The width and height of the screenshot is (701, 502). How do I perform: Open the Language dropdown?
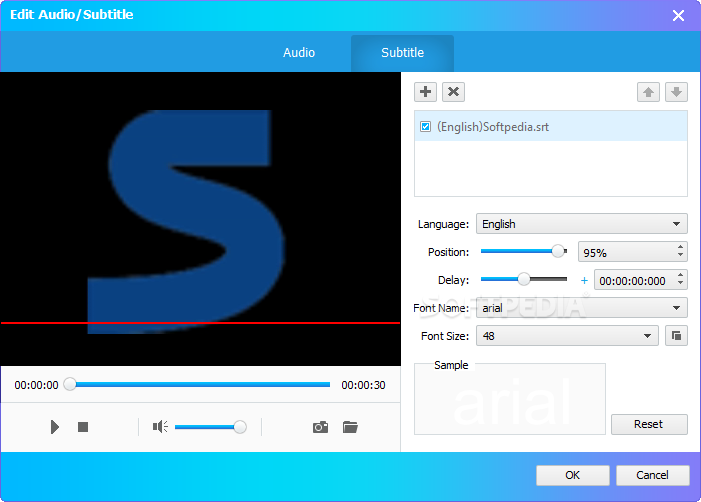click(582, 224)
